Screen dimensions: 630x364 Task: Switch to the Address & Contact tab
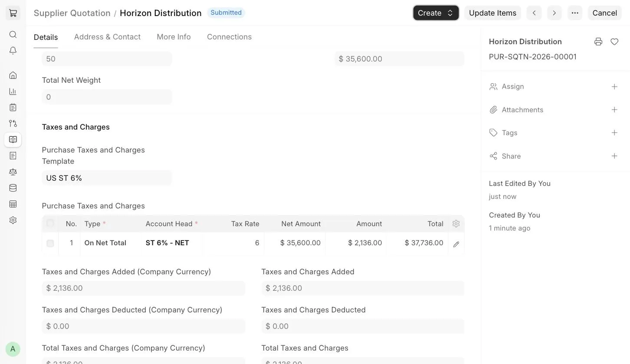coord(107,37)
